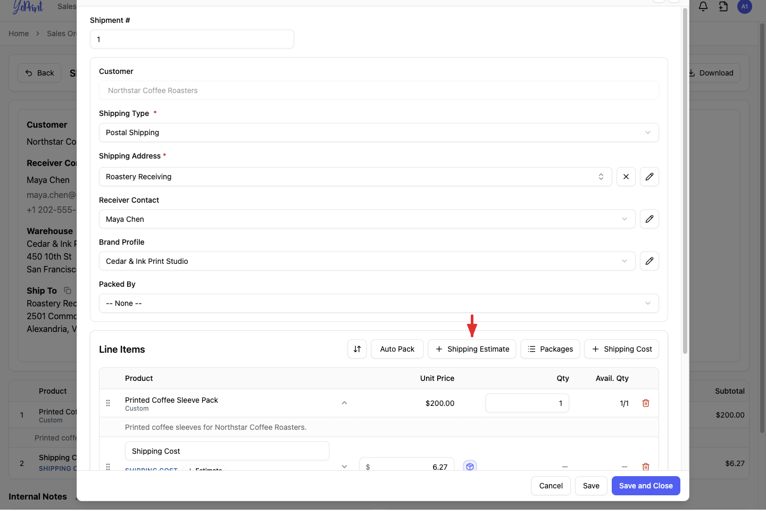
Task: Open the Packages list
Action: tap(551, 349)
